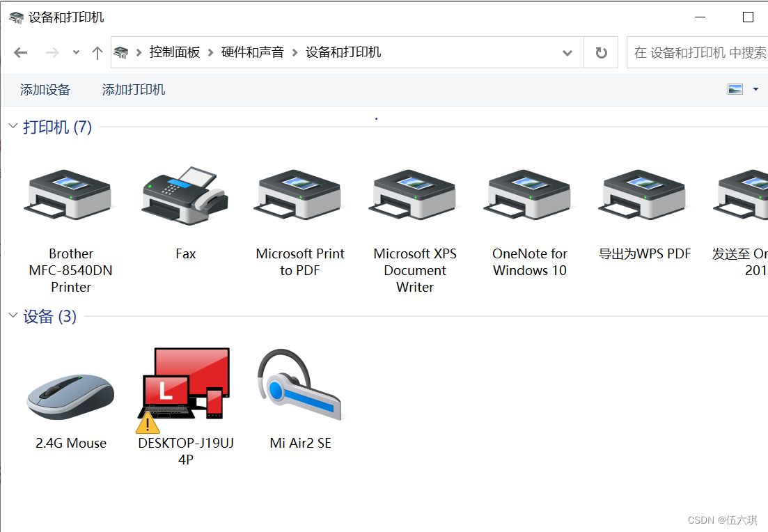768x532 pixels.
Task: Open view options dropdown arrow
Action: point(755,89)
